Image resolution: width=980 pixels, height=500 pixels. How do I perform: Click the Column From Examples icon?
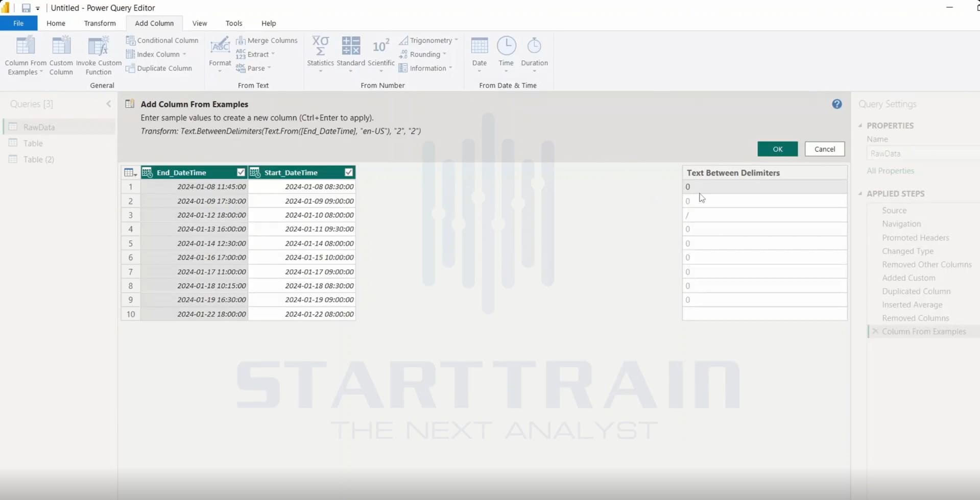click(25, 46)
